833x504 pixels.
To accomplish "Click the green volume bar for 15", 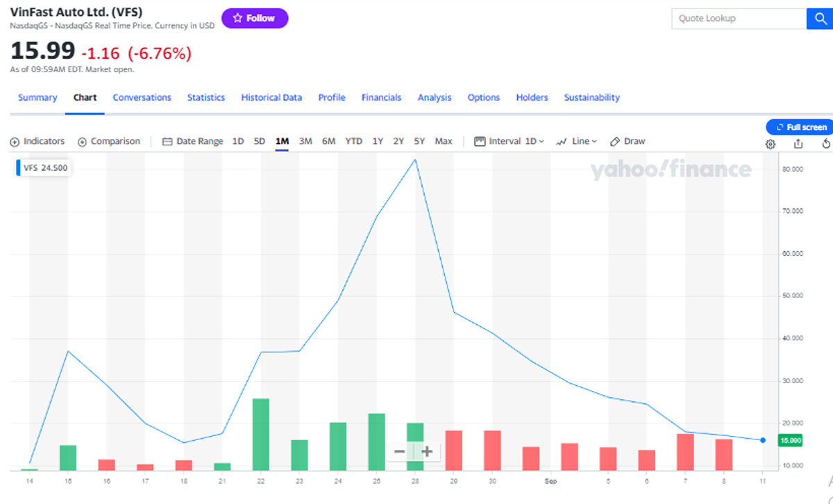I will coord(68,457).
